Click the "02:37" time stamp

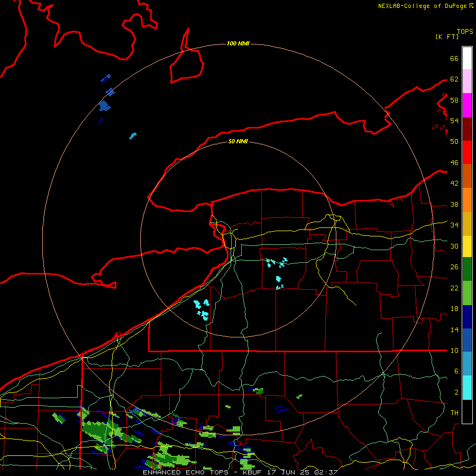tap(326, 472)
